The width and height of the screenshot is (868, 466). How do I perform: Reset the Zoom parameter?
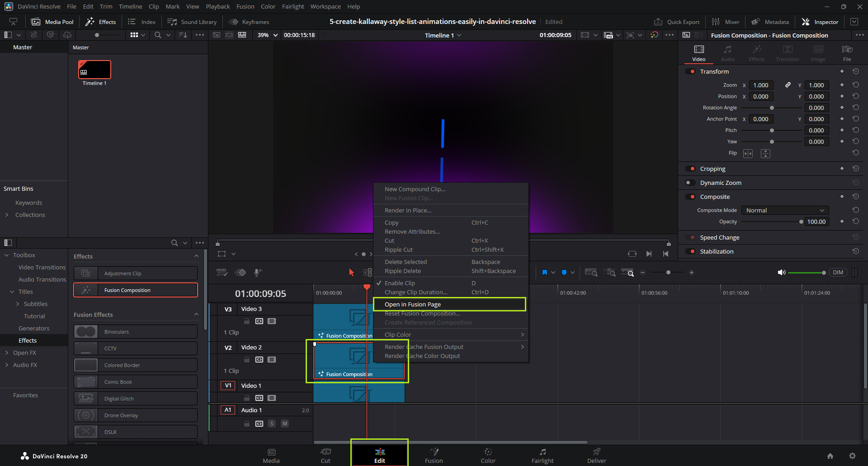coord(855,85)
